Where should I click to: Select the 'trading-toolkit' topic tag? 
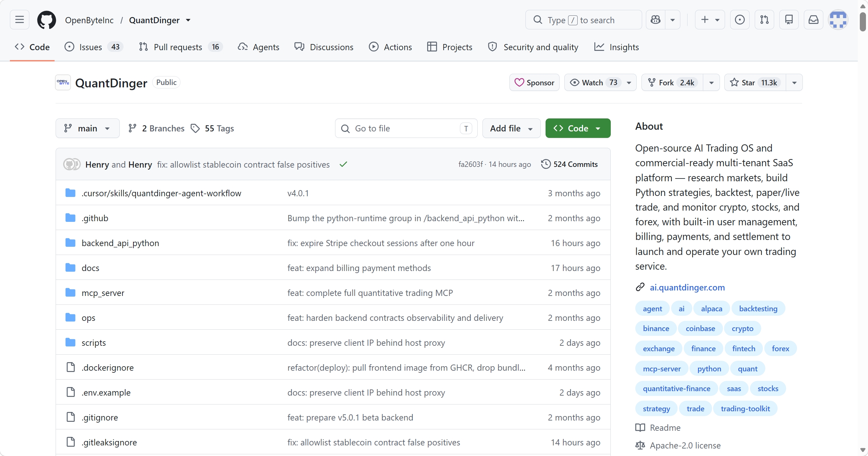click(x=745, y=409)
